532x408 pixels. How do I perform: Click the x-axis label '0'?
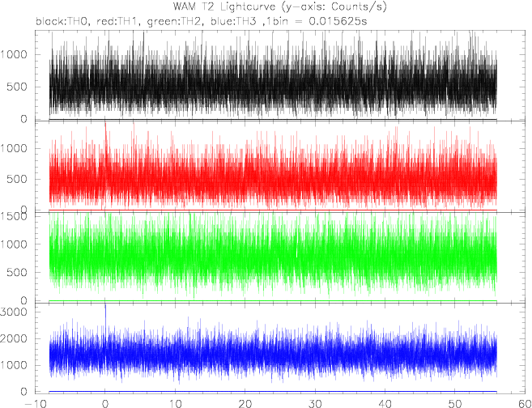[x=105, y=404]
